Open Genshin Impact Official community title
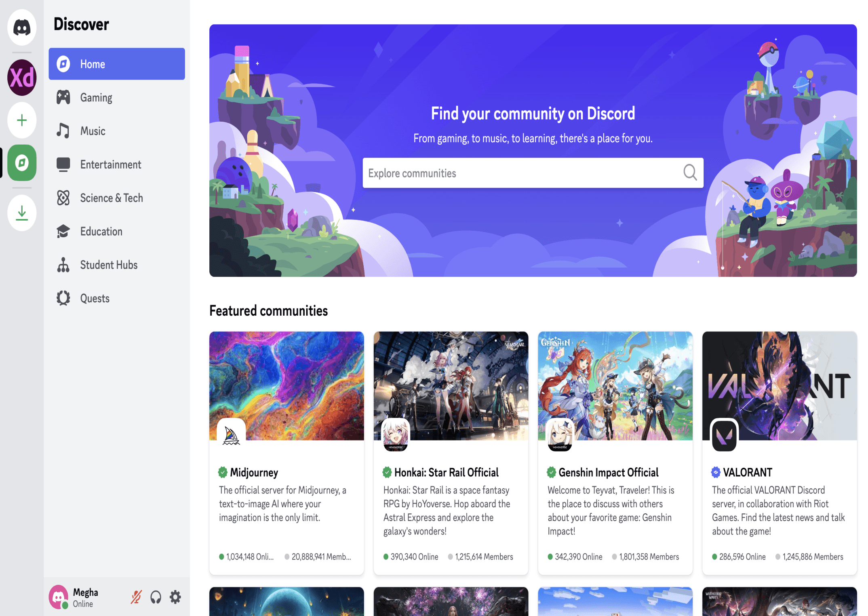 coord(608,472)
